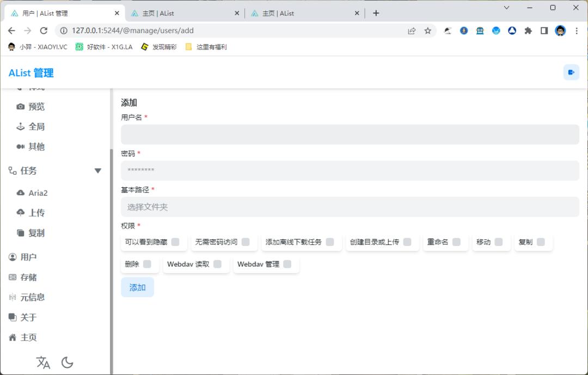Open the 存储 (Storage) section
The height and width of the screenshot is (375, 588).
pyautogui.click(x=29, y=277)
